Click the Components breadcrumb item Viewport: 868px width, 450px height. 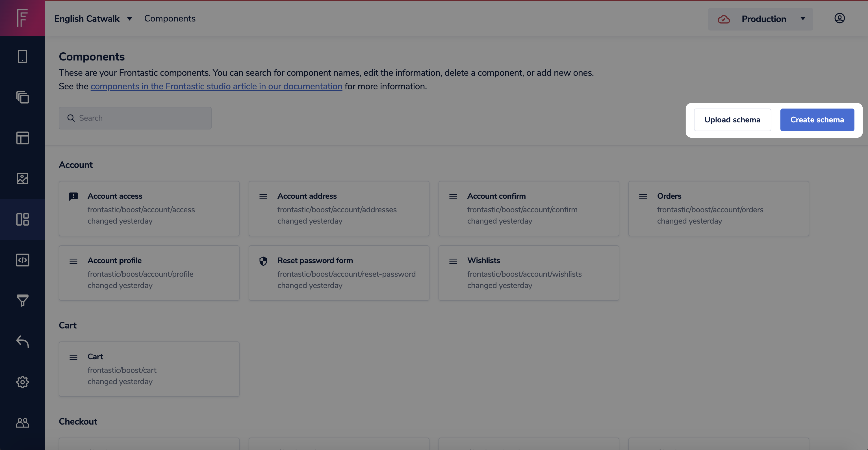(170, 19)
